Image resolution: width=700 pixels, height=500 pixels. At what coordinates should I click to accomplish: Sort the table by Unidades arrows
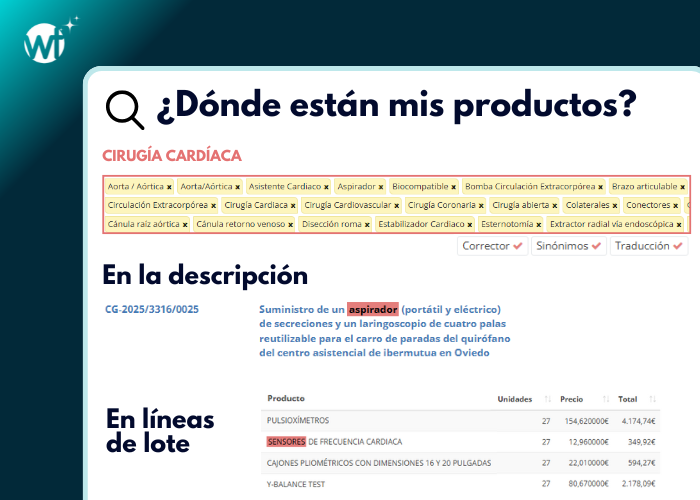tap(541, 399)
